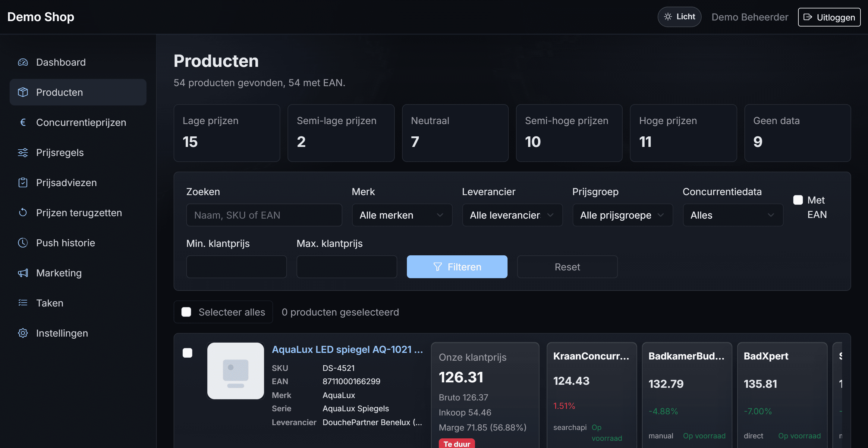The width and height of the screenshot is (868, 448).
Task: Open Marketing section
Action: pos(78,273)
